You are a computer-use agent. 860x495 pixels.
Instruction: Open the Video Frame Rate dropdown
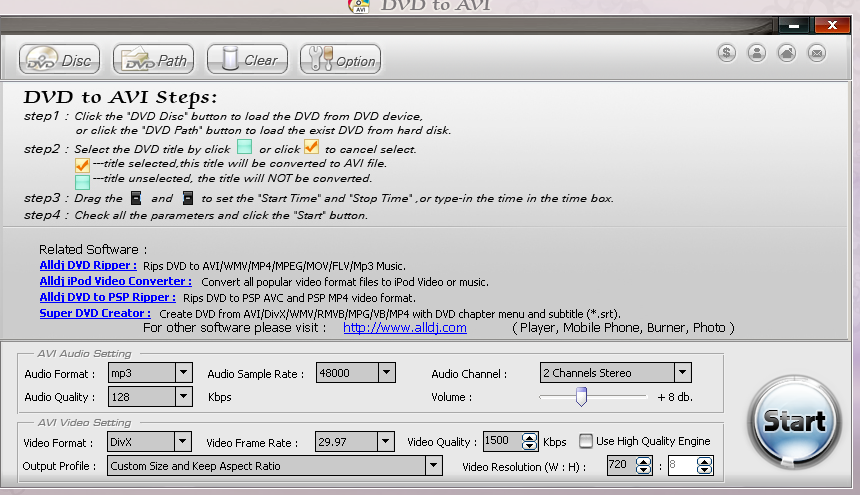[x=386, y=441]
